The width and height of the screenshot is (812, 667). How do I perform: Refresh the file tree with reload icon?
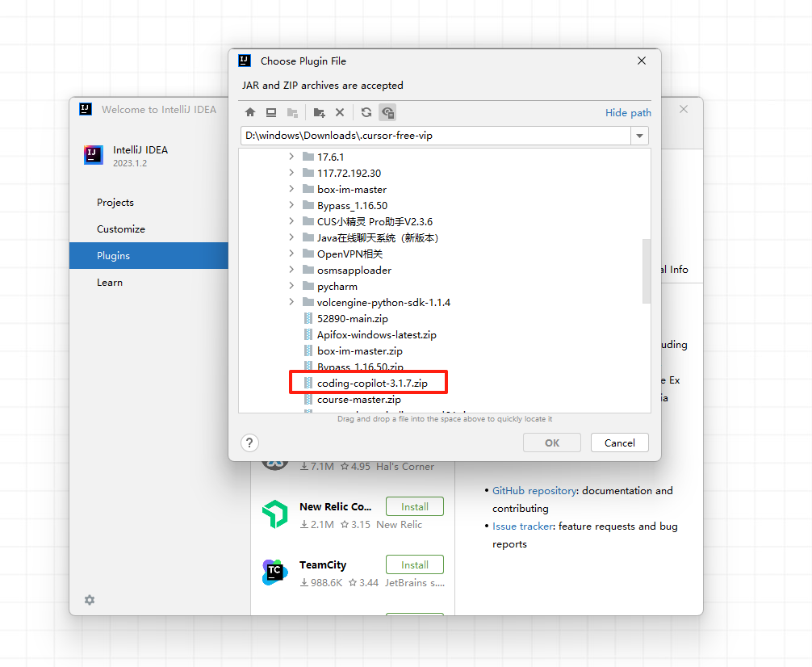tap(366, 112)
